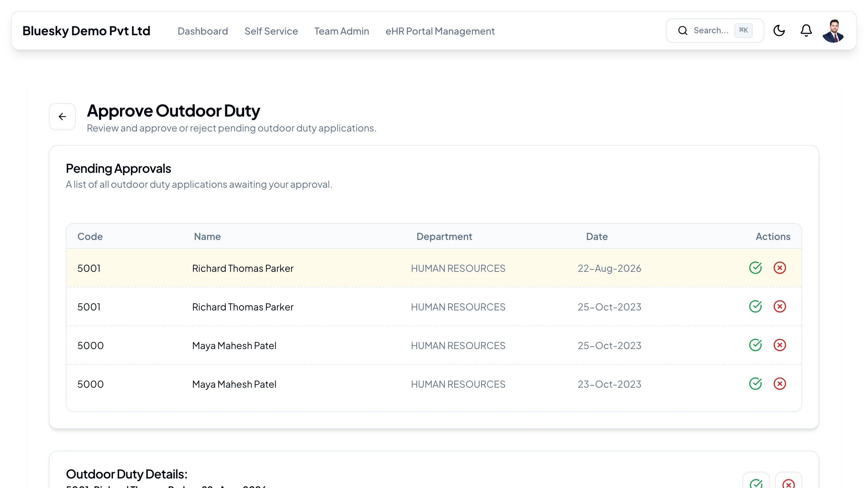Click the Search field

tap(715, 30)
